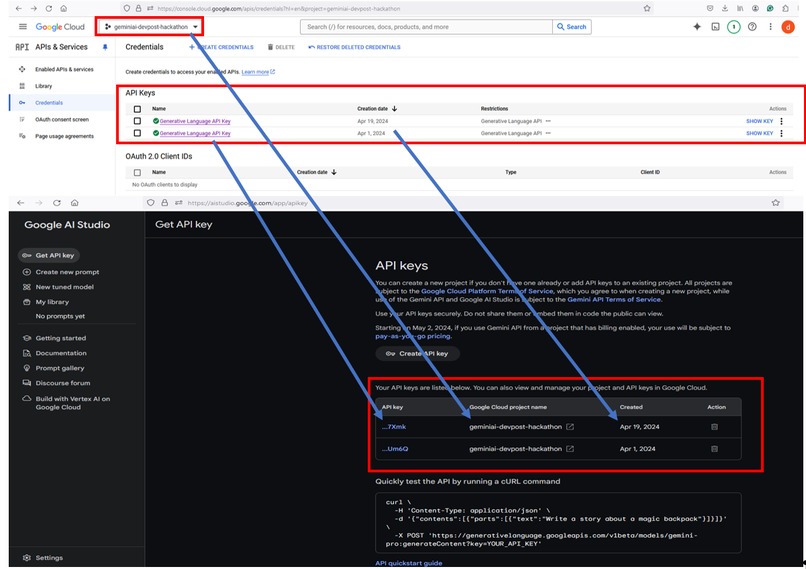Open Page usage agreements

pyautogui.click(x=64, y=136)
